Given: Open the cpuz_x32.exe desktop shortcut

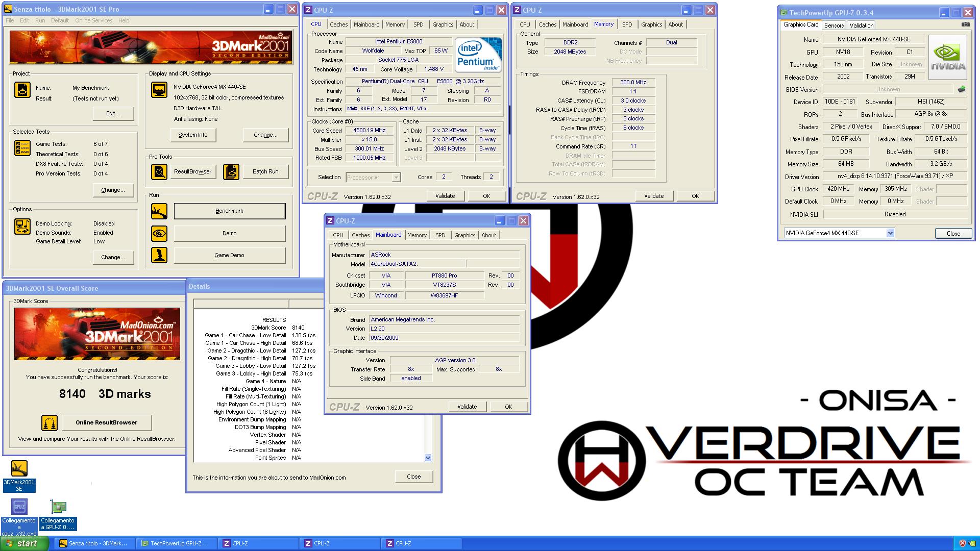Looking at the screenshot, I should point(19,517).
